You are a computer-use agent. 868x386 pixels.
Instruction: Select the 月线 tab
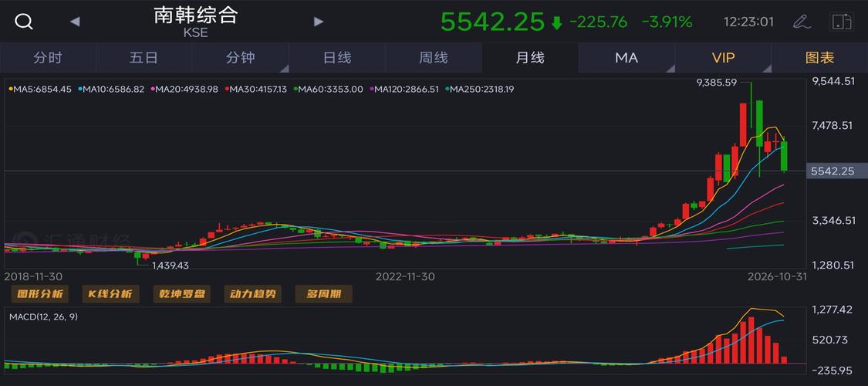(530, 58)
